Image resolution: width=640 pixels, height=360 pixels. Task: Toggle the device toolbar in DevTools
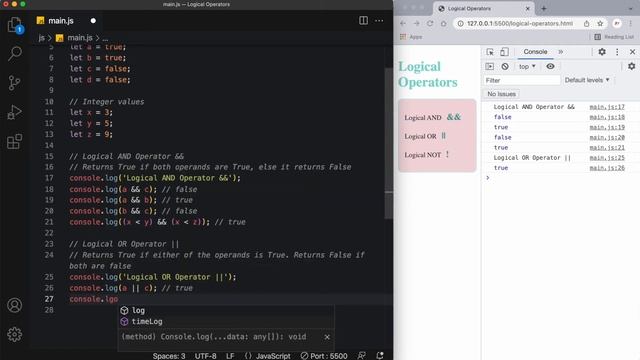[504, 52]
